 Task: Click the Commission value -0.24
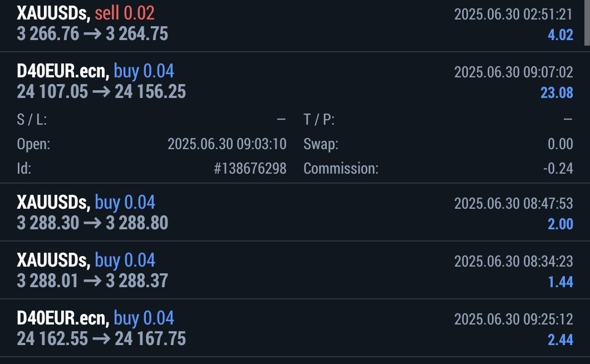pyautogui.click(x=558, y=169)
